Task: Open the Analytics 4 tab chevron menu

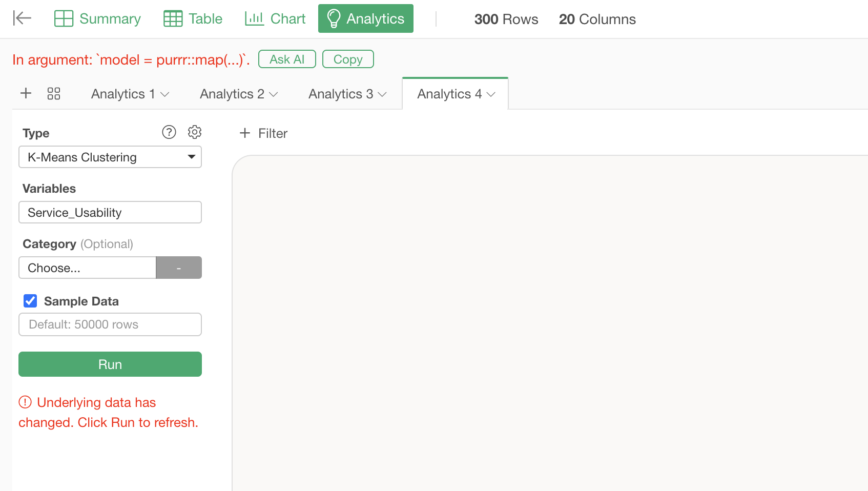Action: point(491,94)
